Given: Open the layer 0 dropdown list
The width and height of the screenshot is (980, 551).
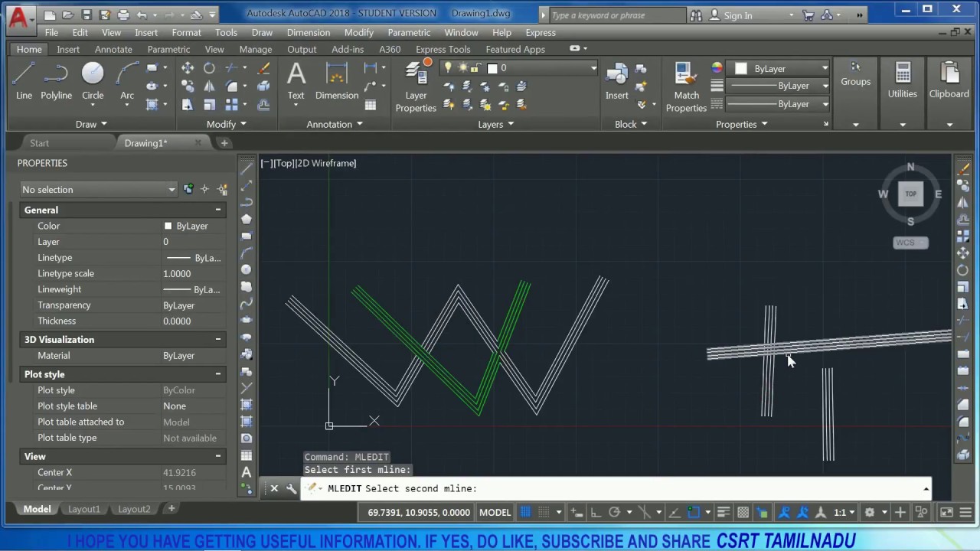Looking at the screenshot, I should [593, 68].
